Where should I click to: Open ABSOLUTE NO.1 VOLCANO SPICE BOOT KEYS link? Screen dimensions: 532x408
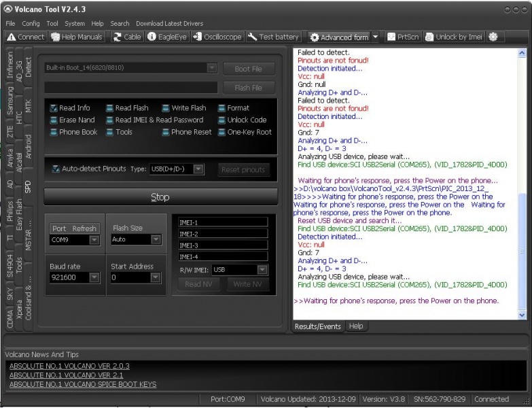(x=83, y=384)
